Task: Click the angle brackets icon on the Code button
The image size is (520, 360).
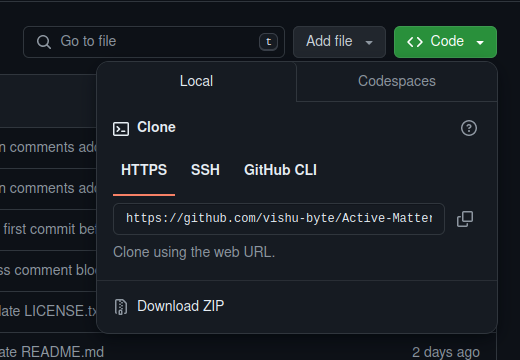Action: click(x=415, y=42)
